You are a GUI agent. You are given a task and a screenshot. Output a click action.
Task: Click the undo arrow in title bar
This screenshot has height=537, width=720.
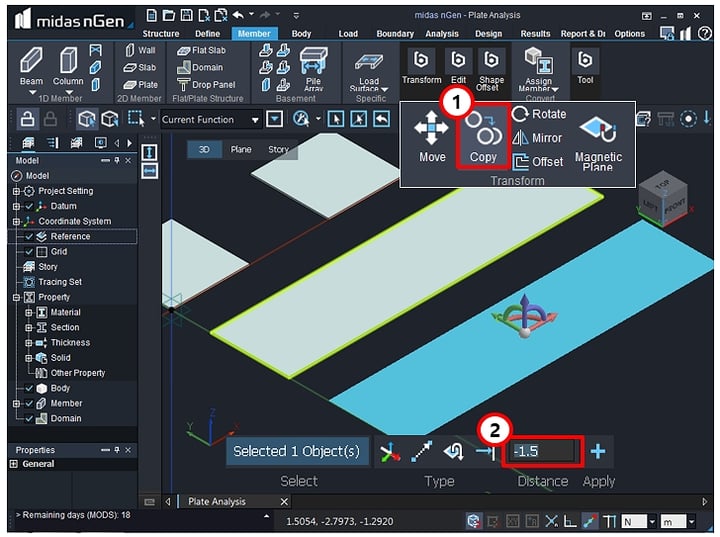(x=238, y=15)
